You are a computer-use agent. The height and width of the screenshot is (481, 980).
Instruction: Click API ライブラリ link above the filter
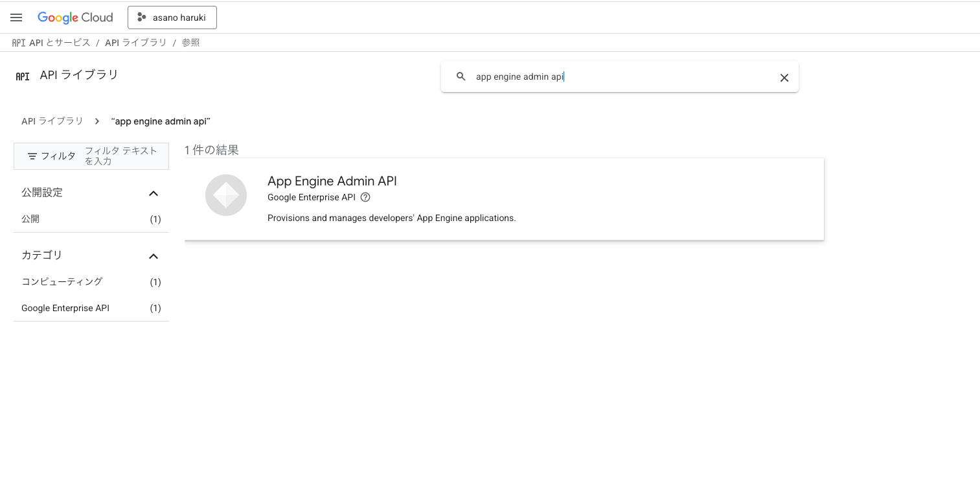[52, 121]
